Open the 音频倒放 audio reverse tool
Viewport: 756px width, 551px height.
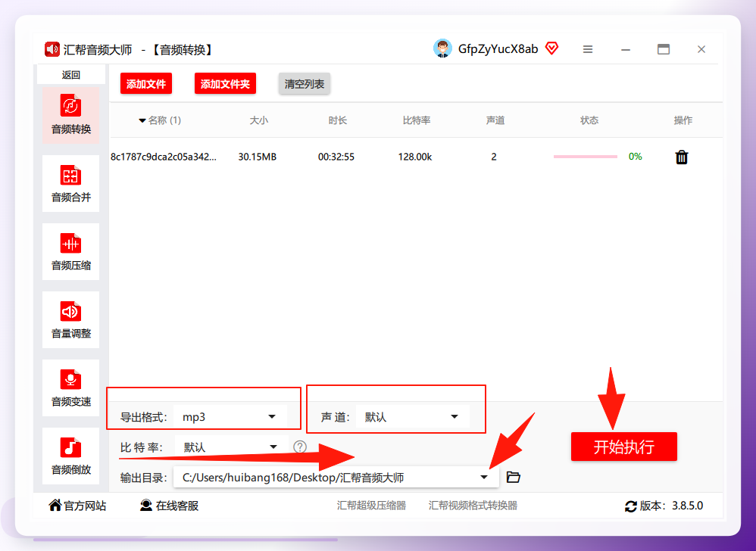pyautogui.click(x=71, y=456)
